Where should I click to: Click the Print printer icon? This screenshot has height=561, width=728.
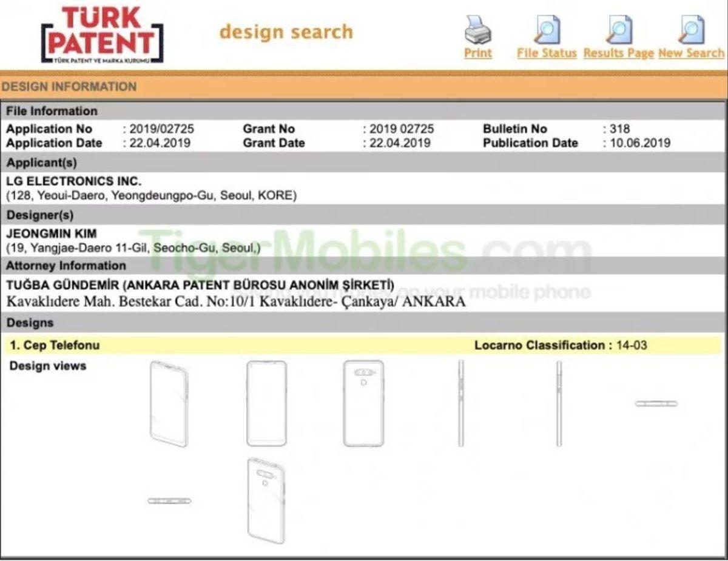(x=477, y=29)
